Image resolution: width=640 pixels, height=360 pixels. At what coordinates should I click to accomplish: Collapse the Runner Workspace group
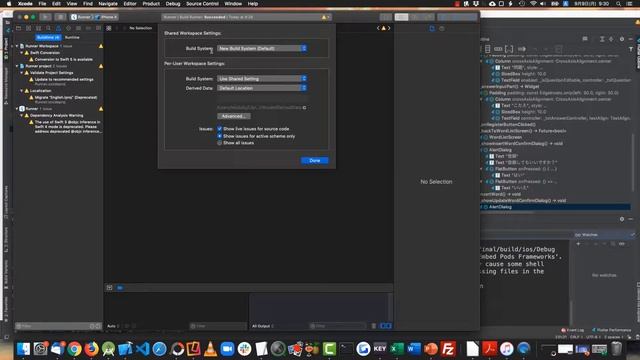17,46
